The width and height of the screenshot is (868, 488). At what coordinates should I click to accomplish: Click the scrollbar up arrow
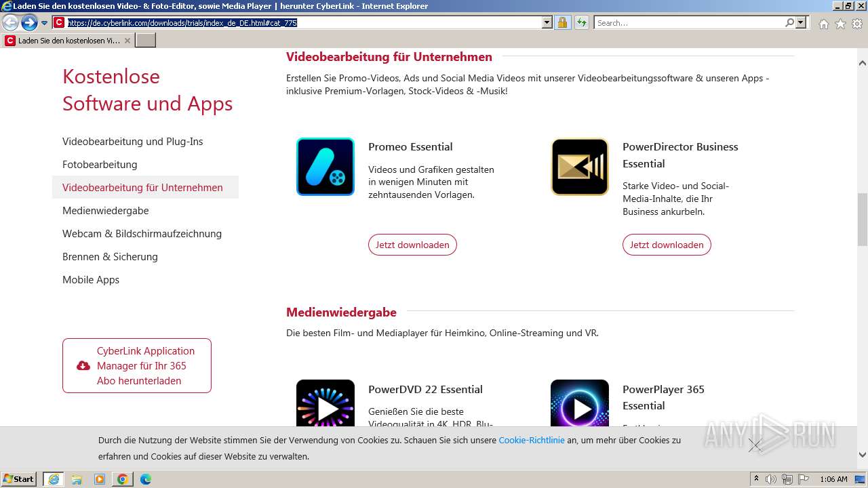click(x=863, y=63)
